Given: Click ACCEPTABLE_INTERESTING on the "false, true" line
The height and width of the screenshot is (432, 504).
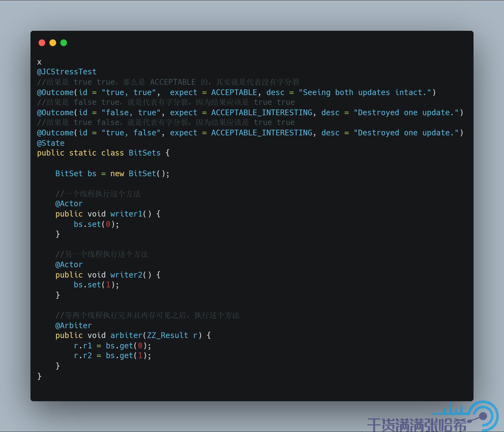Looking at the screenshot, I should click(x=262, y=112).
